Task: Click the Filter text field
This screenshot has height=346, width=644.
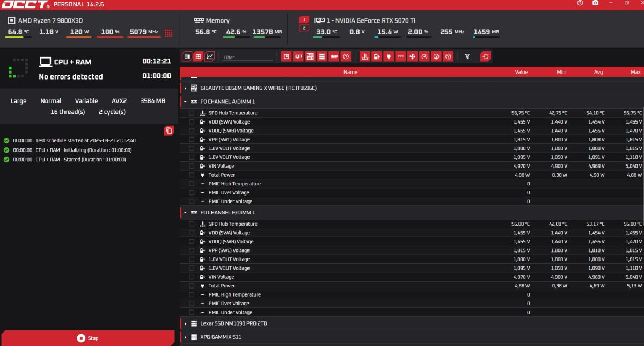Action: [x=247, y=57]
